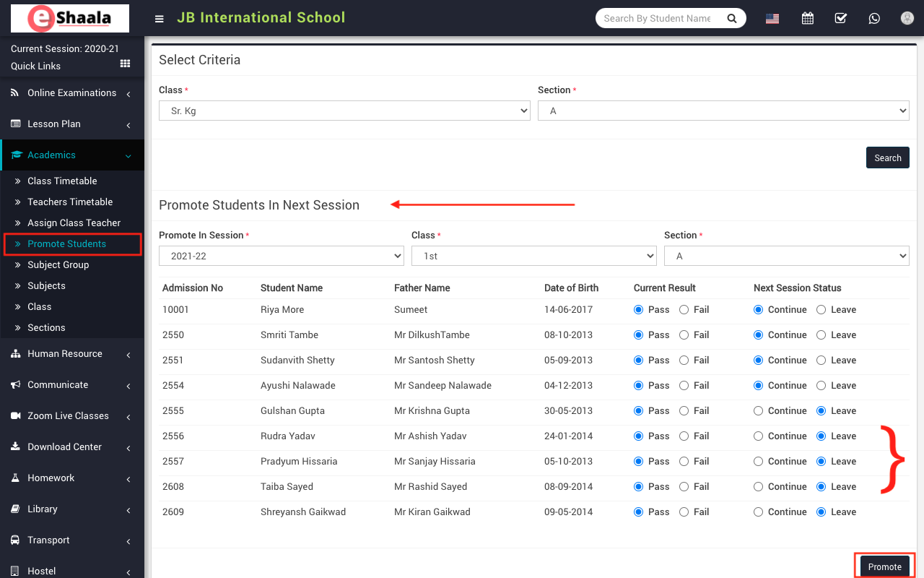
Task: Open Subject Group in Academics menu
Action: pyautogui.click(x=58, y=265)
